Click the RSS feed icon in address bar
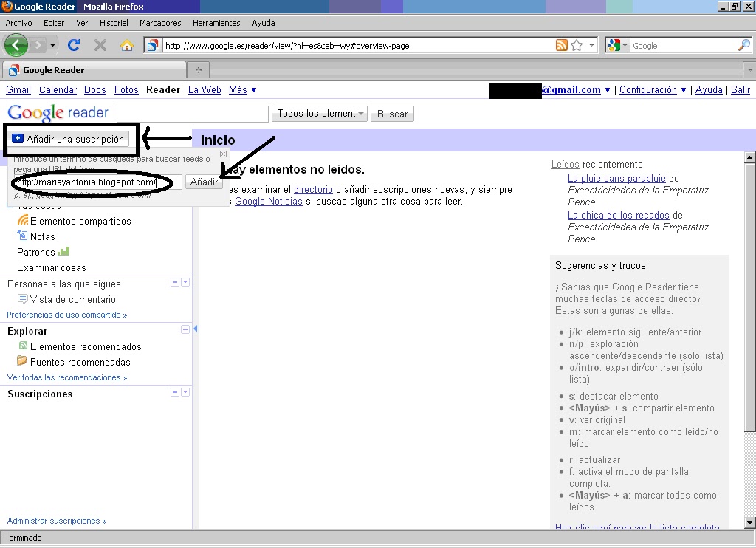The image size is (756, 548). tap(562, 45)
